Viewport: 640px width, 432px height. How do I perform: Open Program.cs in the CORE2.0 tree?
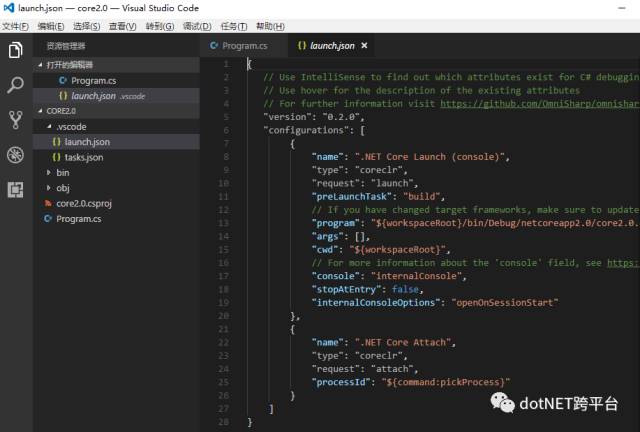click(116, 219)
